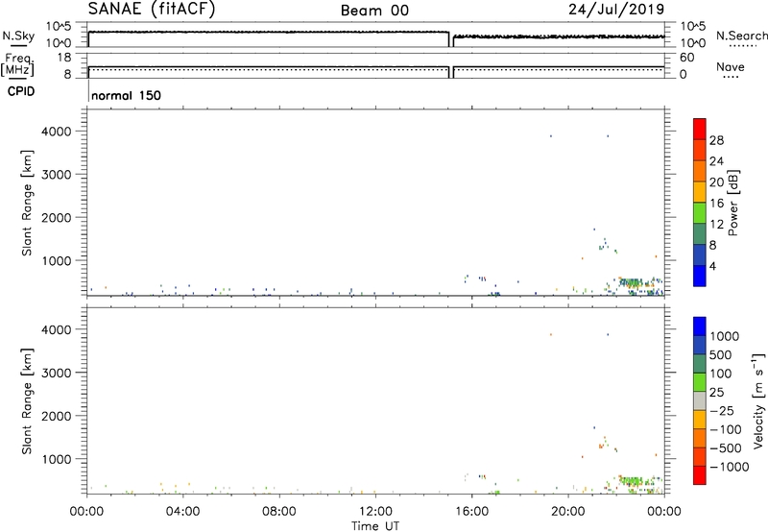Select the Freq. [MHz] axis label
Screen dimensions: 768x532
tap(18, 65)
